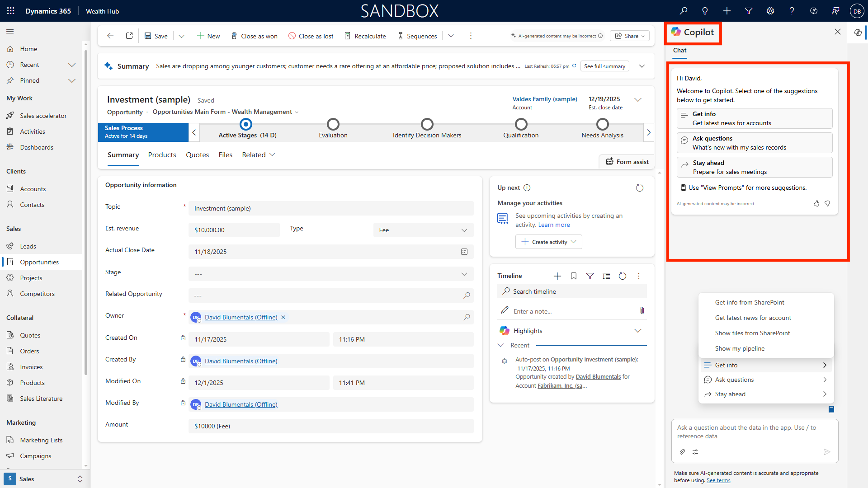Image resolution: width=868 pixels, height=488 pixels.
Task: Click the Search timeline input field
Action: coord(572,291)
